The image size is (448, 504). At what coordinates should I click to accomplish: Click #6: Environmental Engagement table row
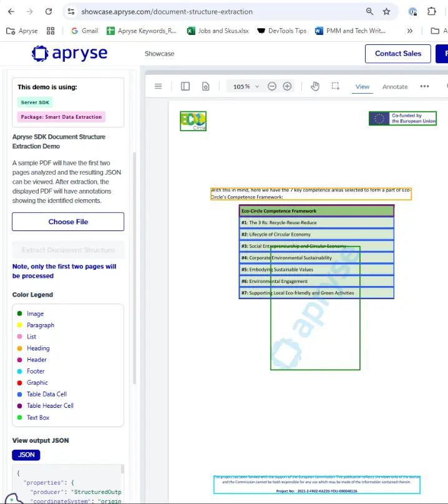coord(316,281)
